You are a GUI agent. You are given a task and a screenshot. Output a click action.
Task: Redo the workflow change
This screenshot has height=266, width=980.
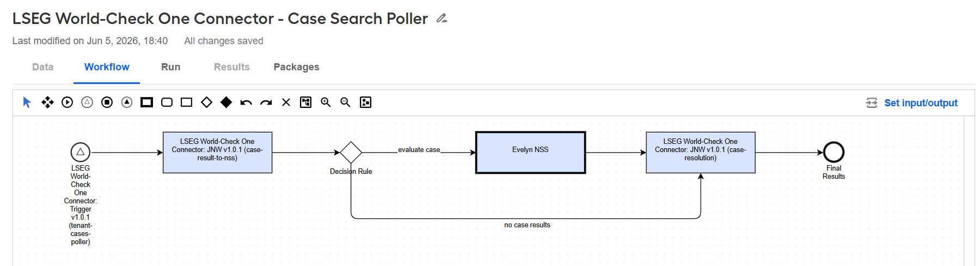click(266, 102)
